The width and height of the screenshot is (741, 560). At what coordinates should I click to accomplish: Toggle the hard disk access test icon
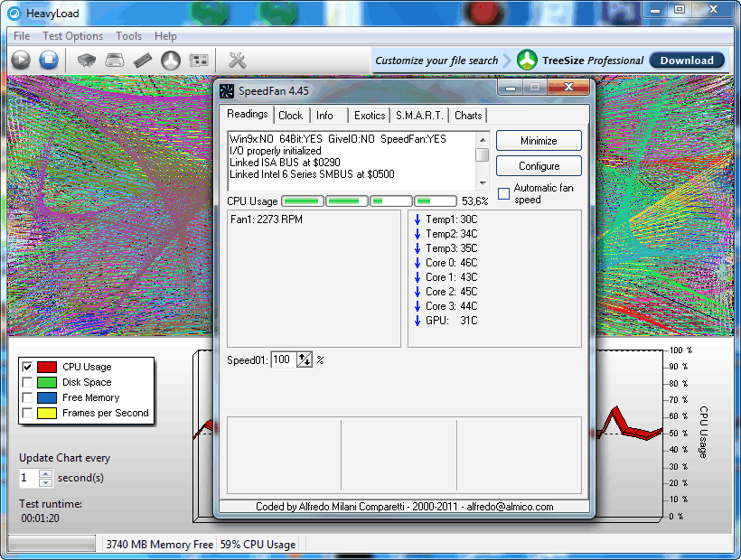pyautogui.click(x=171, y=61)
